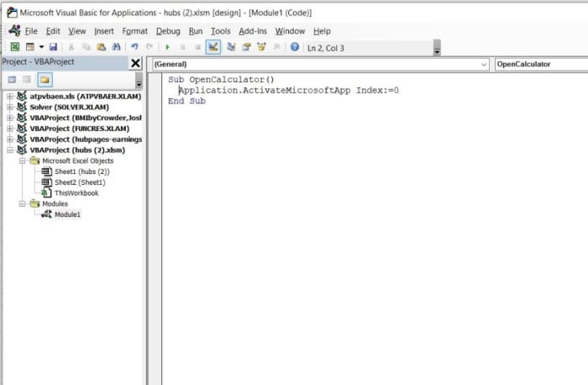Open the Object Browser toolbar icon
The height and width of the screenshot is (385, 588).
261,47
